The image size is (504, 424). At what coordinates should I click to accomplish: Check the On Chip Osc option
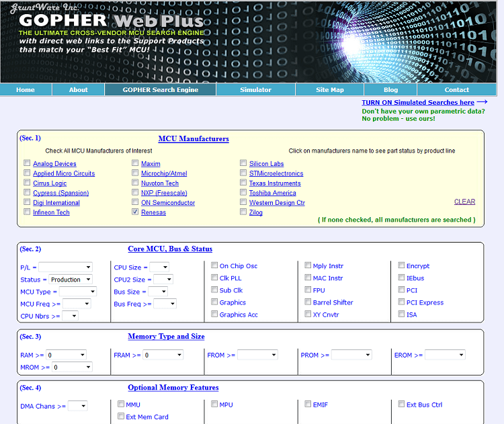click(x=214, y=265)
